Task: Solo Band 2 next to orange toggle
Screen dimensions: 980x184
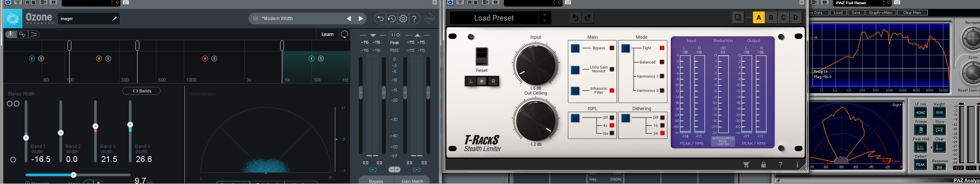Action: (108, 59)
